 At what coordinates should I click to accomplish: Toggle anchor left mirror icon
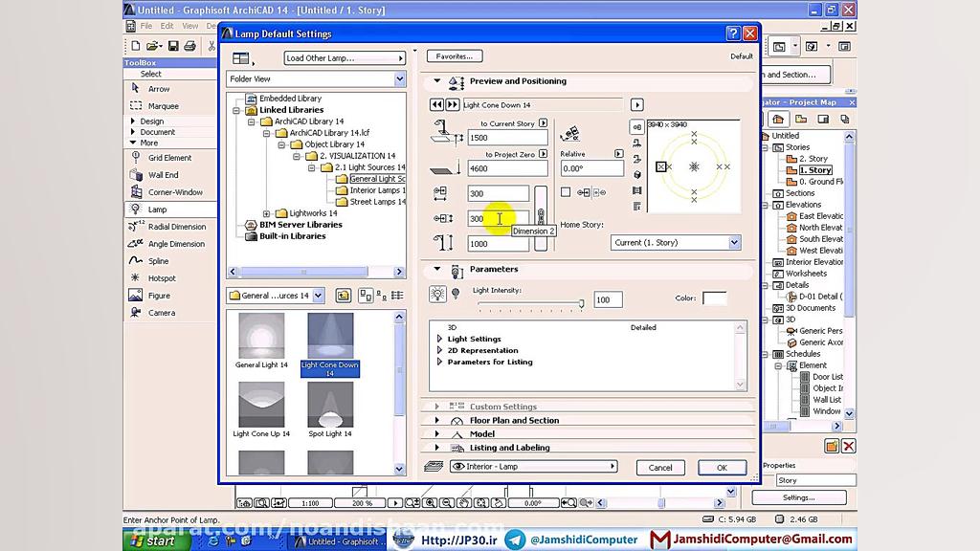[583, 192]
